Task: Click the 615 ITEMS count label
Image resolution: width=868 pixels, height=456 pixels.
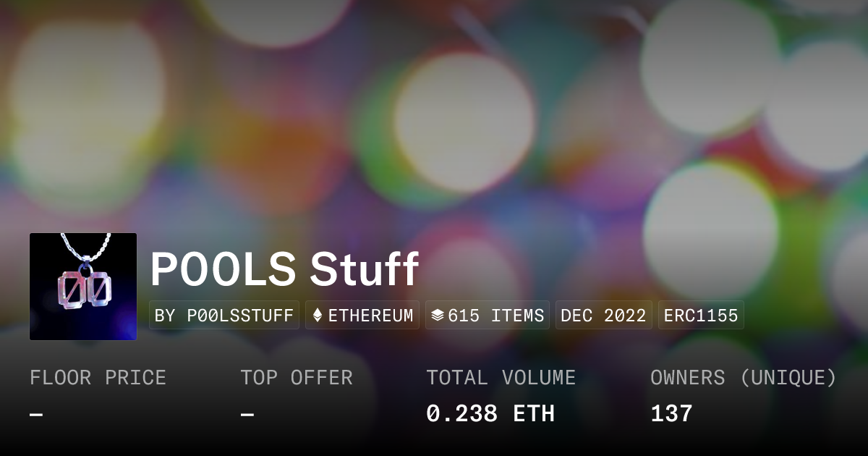Action: point(496,316)
